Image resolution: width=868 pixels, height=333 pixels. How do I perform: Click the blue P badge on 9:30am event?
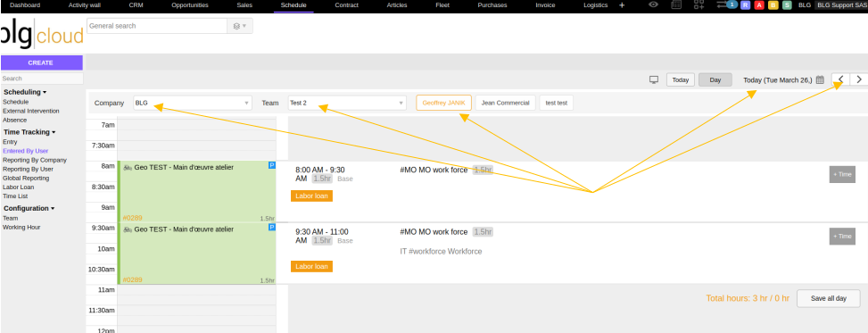(x=272, y=227)
